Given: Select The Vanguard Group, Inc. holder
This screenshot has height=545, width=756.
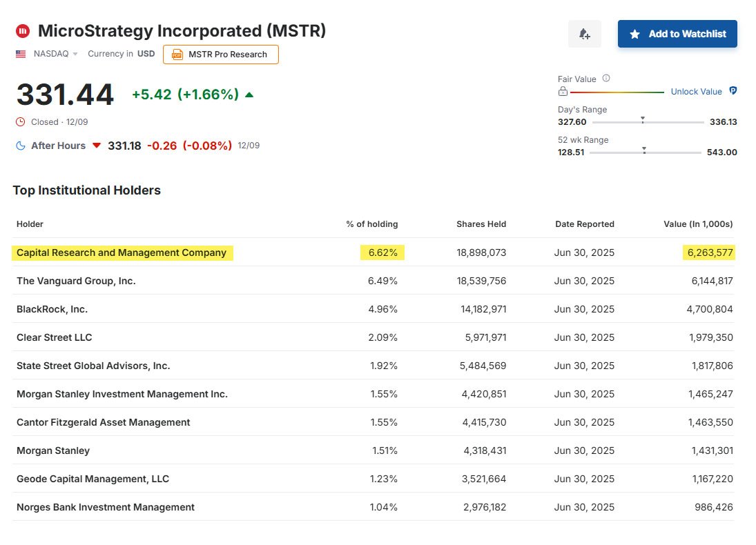Looking at the screenshot, I should coord(76,281).
